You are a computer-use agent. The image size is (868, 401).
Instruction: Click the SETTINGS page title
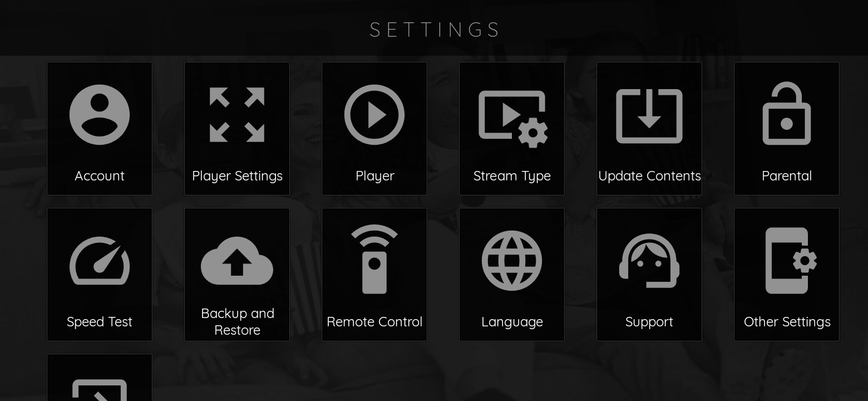click(435, 30)
